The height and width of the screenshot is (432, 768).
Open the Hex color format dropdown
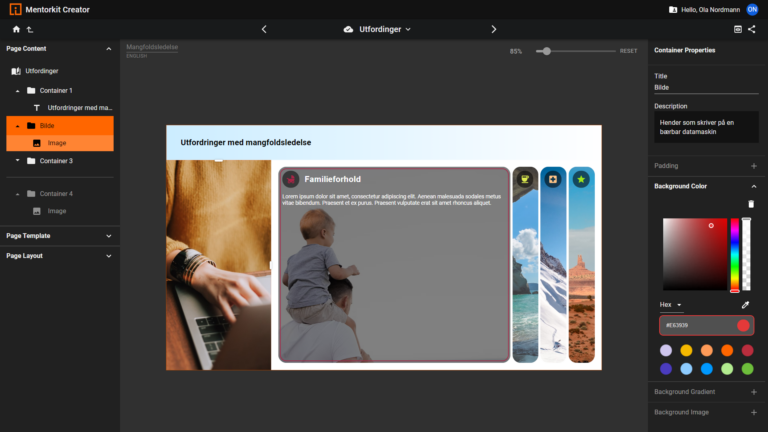671,305
